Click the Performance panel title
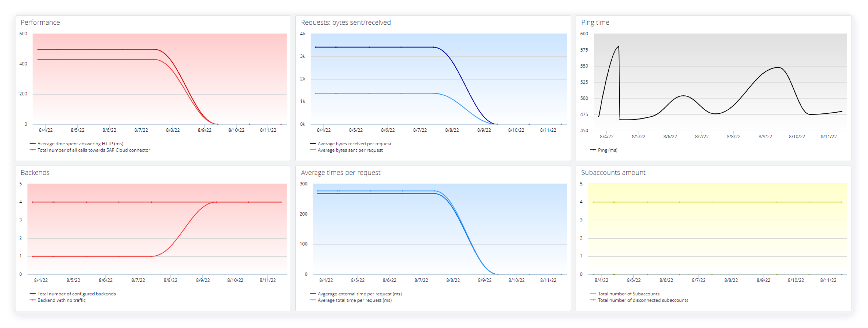868x328 pixels. [x=40, y=22]
